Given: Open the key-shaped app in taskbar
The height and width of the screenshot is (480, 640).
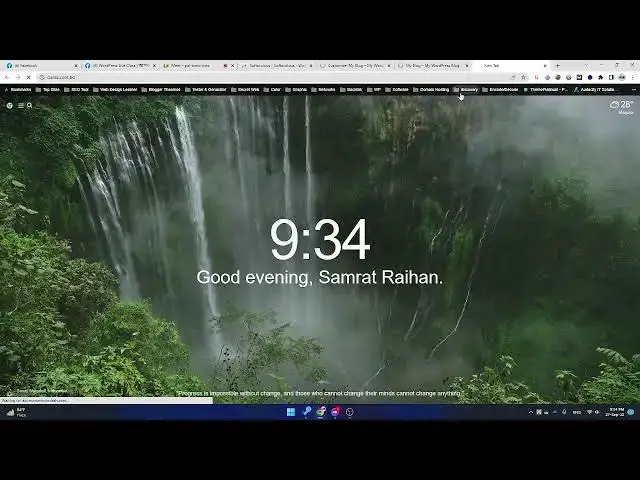Looking at the screenshot, I should 307,412.
